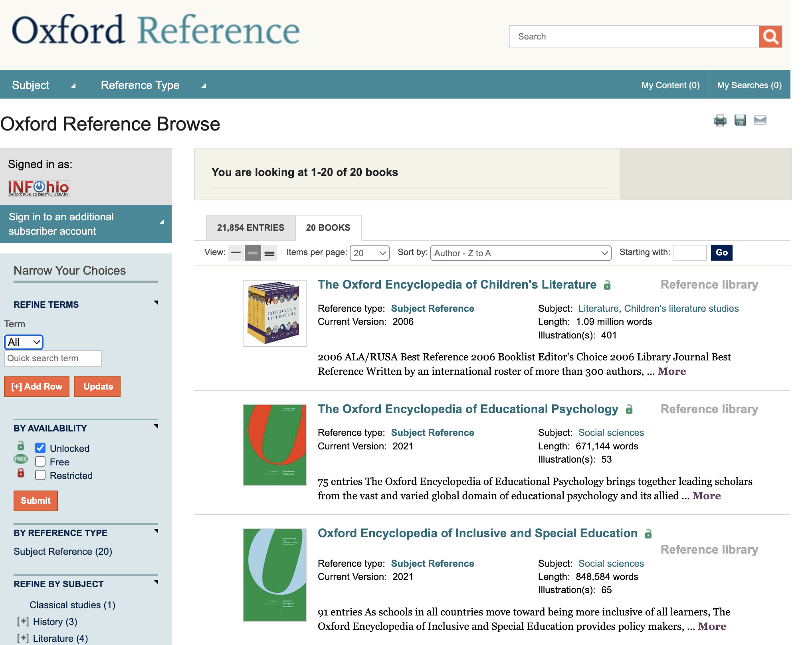The image size is (812, 645).
Task: Click the Oxford Reference site logo
Action: point(156,30)
